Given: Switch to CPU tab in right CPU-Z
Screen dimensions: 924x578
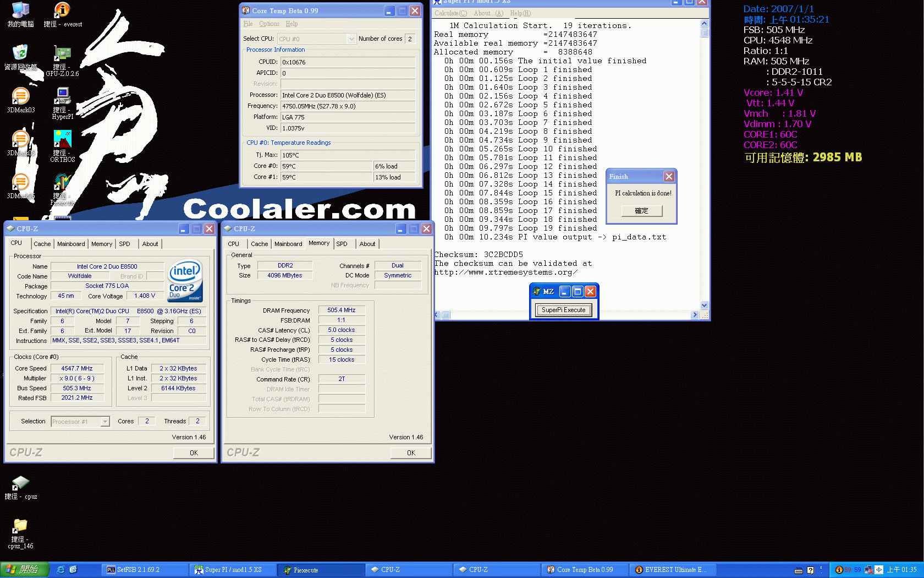Looking at the screenshot, I should pos(234,244).
